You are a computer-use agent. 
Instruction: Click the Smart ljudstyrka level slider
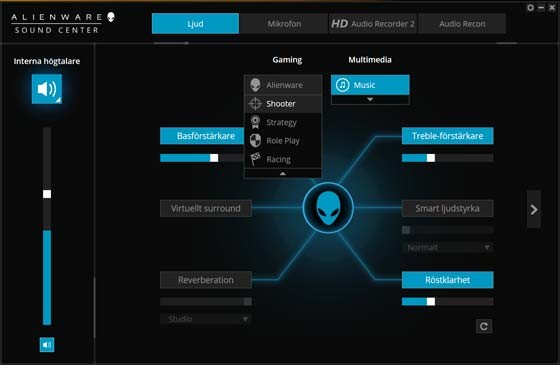[x=448, y=230]
